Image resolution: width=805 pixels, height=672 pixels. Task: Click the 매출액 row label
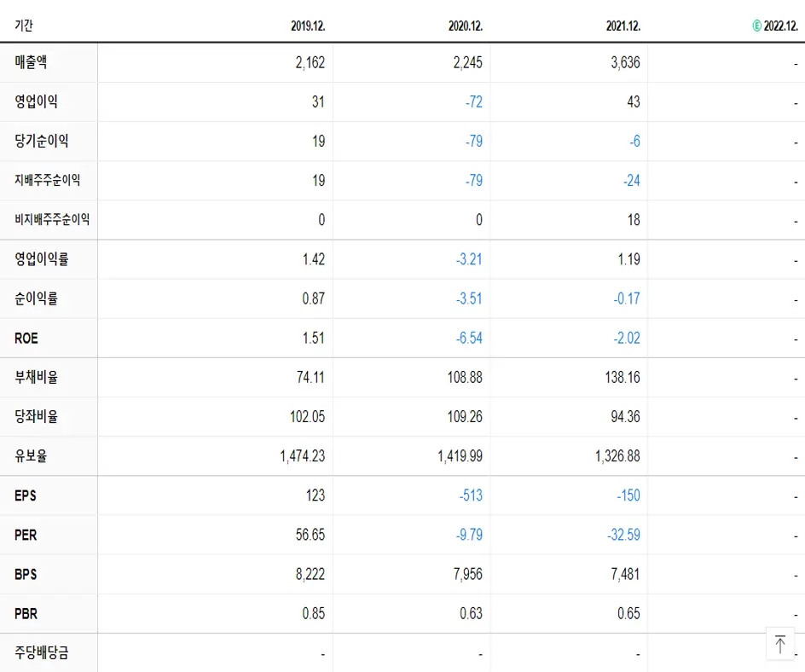pyautogui.click(x=31, y=62)
